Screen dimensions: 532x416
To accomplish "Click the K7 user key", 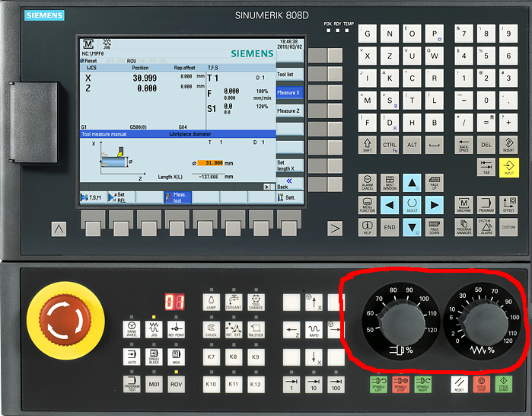I will click(211, 357).
